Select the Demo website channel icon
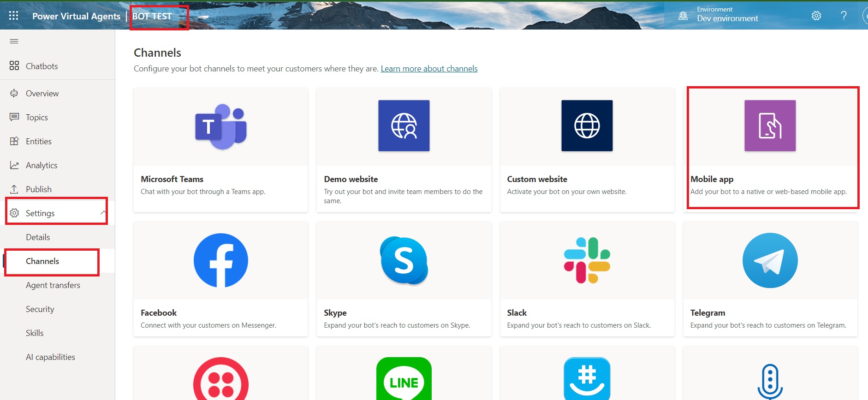868x400 pixels. click(x=404, y=126)
